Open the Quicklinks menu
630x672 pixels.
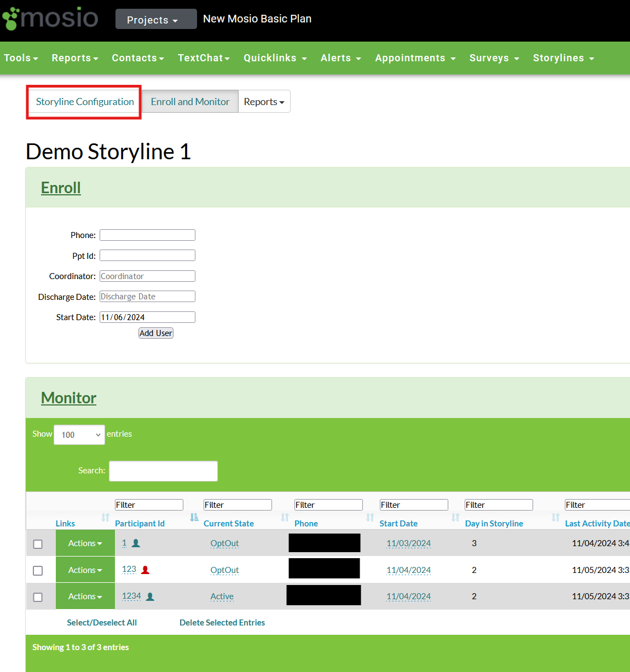275,58
